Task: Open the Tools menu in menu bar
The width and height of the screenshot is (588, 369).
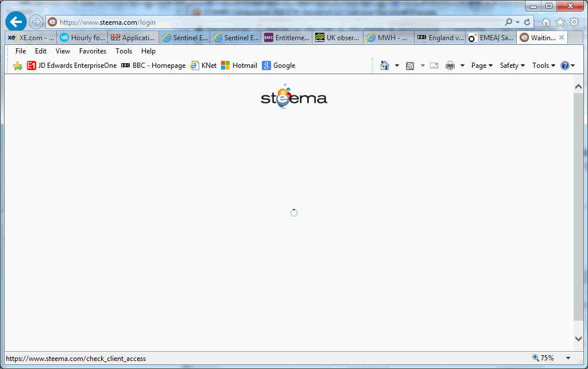Action: pos(124,51)
